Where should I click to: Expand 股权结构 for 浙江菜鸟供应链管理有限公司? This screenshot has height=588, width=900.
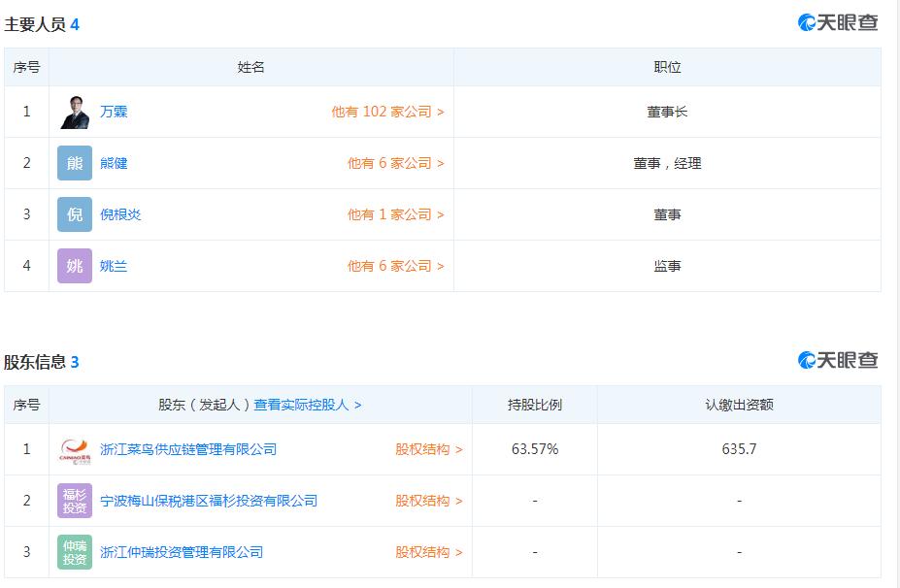coord(422,449)
